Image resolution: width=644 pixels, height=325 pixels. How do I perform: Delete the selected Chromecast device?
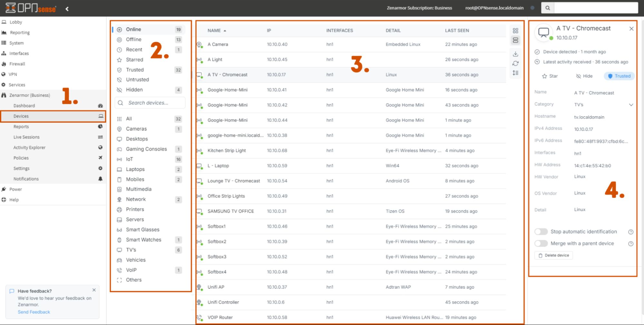553,255
